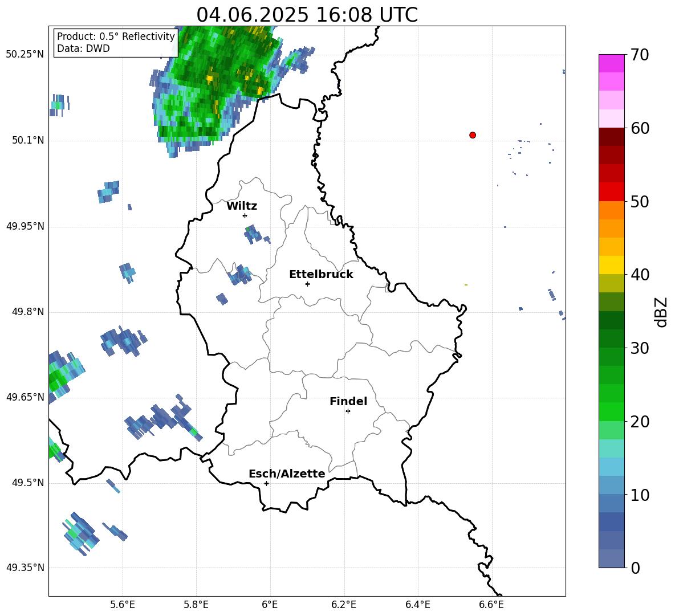The image size is (675, 616).
Task: Click the 49.8°N latitude label
Action: pyautogui.click(x=28, y=312)
